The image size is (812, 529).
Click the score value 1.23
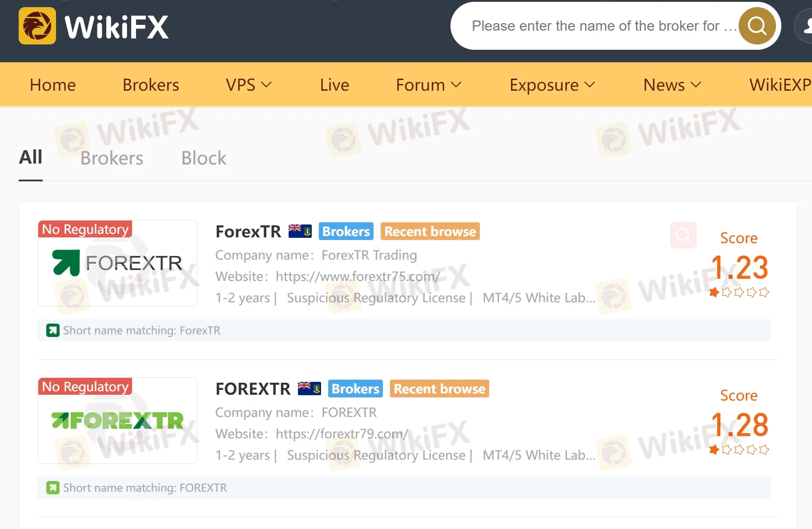point(739,267)
